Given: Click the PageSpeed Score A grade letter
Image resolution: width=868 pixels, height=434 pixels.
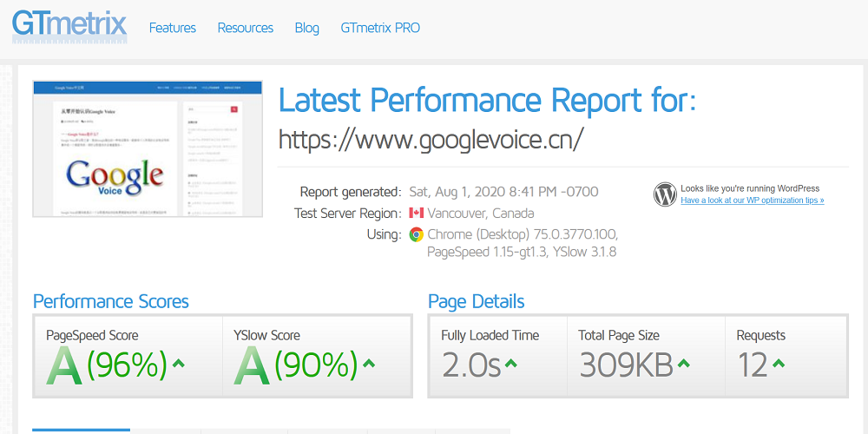Looking at the screenshot, I should click(x=63, y=366).
